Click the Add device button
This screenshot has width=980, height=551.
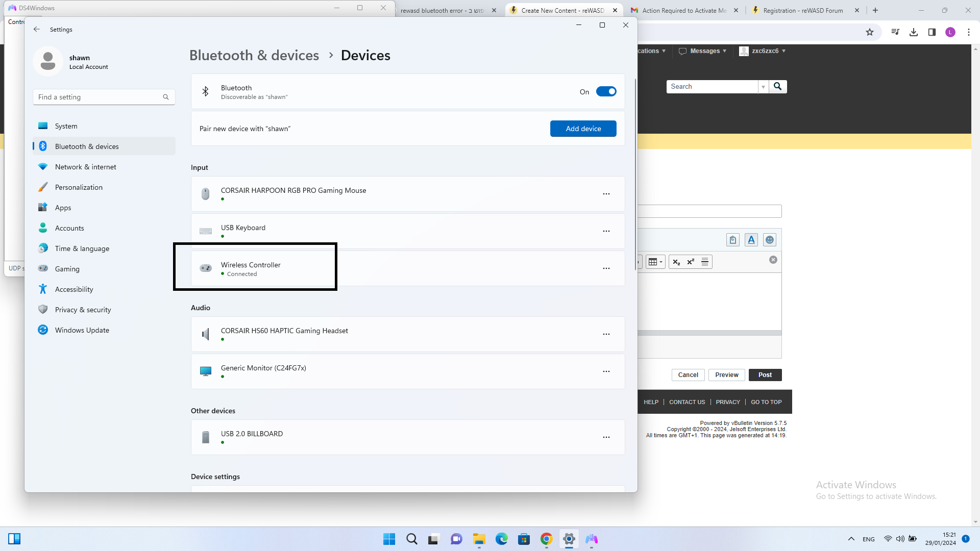click(583, 129)
